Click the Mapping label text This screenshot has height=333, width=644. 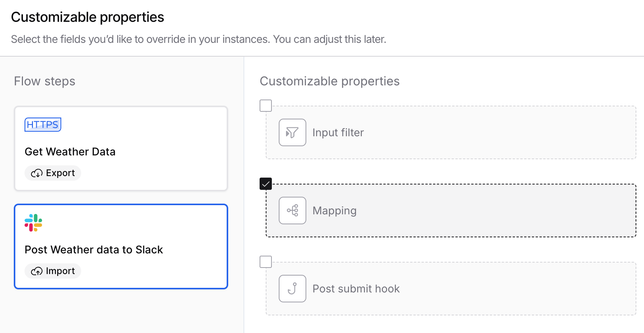tap(335, 211)
